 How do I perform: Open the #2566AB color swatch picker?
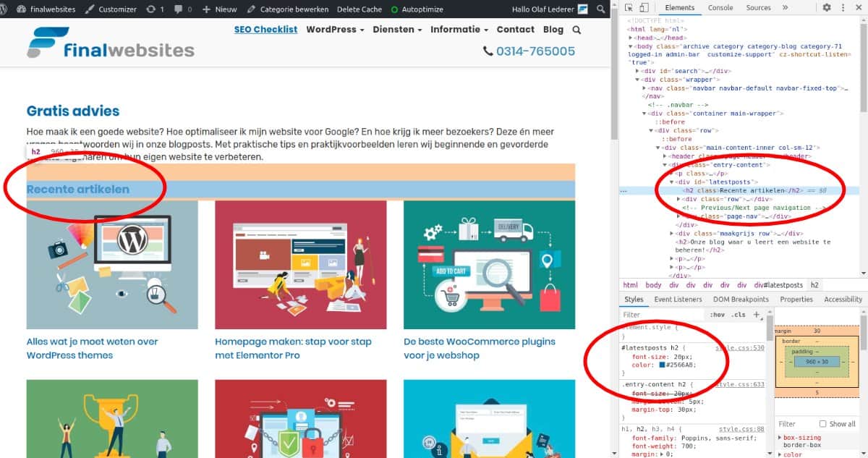pos(661,365)
